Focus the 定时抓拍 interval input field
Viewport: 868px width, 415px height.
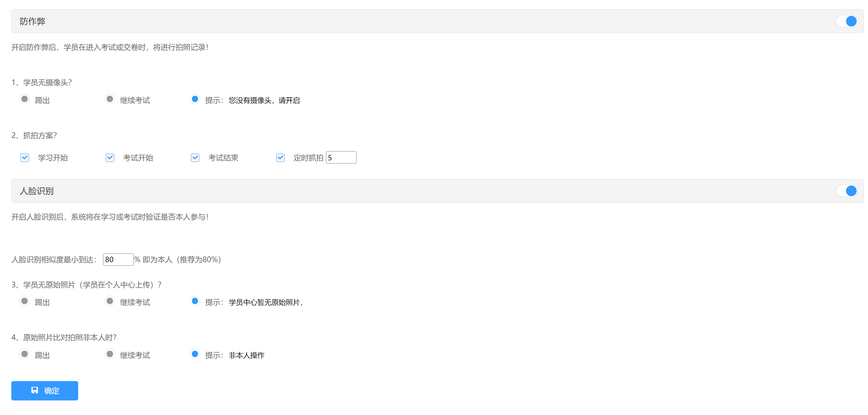coord(341,157)
